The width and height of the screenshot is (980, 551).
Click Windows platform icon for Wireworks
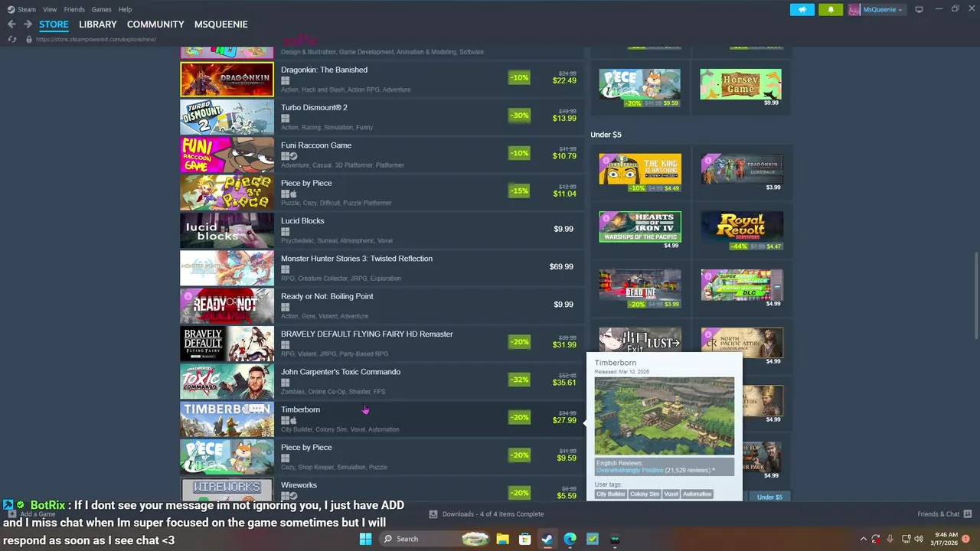pyautogui.click(x=285, y=496)
